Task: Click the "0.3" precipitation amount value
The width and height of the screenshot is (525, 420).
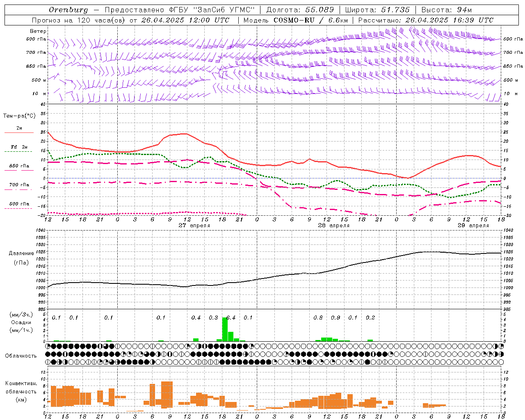Action: [213, 317]
